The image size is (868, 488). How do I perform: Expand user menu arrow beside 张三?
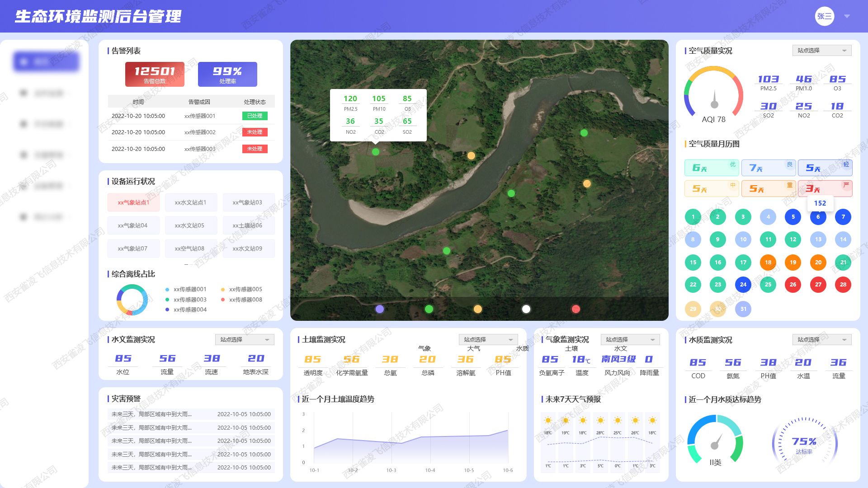click(x=847, y=16)
